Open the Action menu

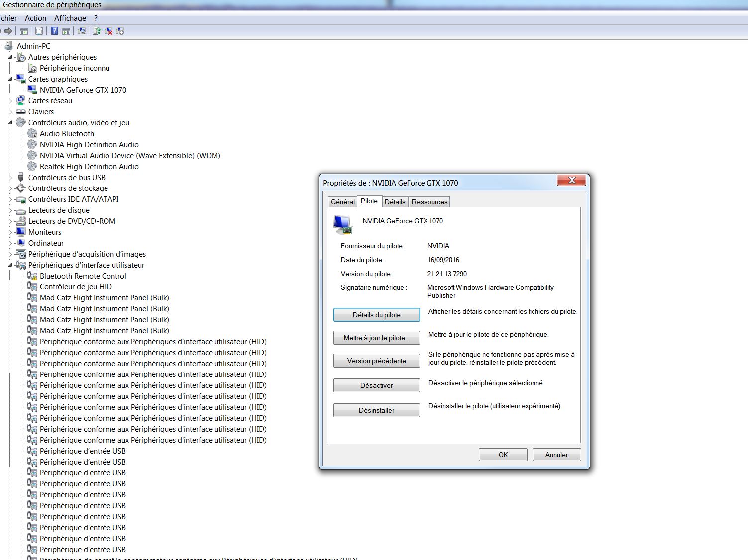[35, 18]
